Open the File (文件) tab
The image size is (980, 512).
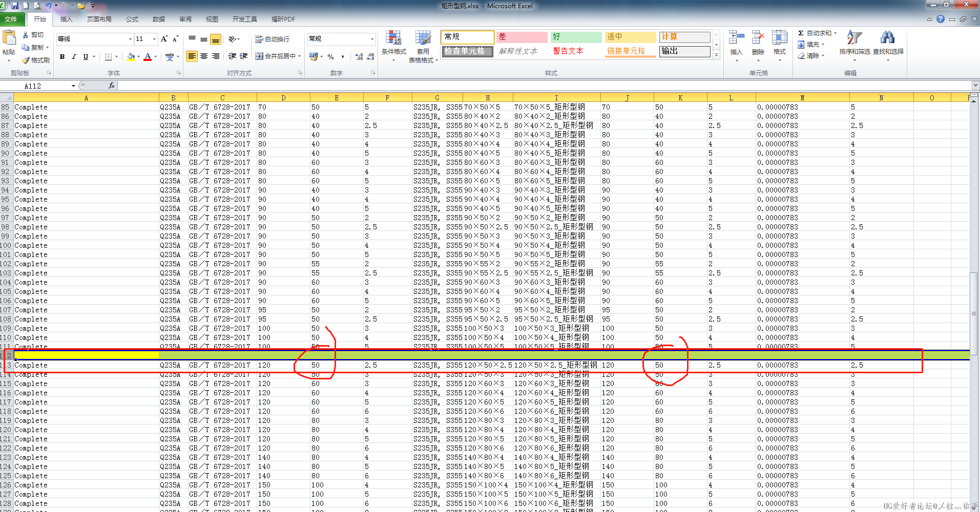(11, 19)
